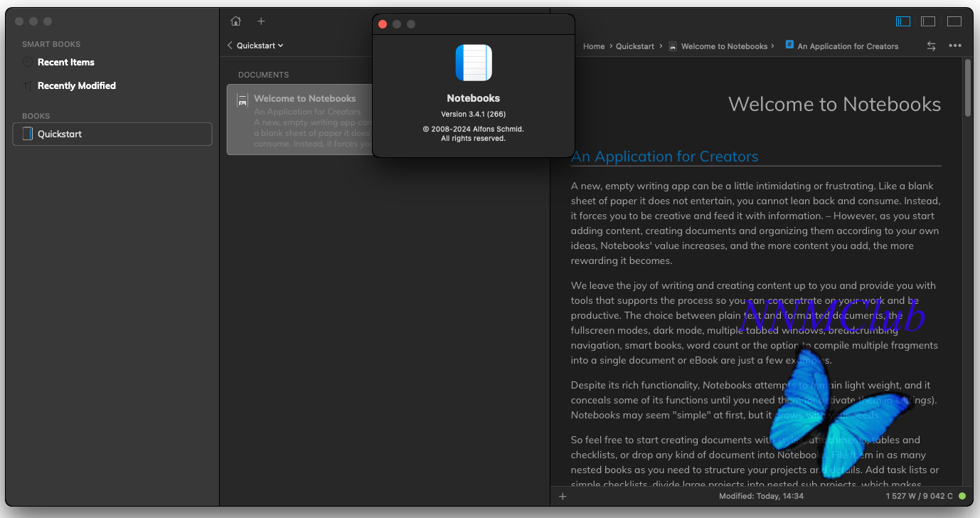The image size is (980, 518).
Task: Click the green status dot indicator
Action: (x=962, y=496)
